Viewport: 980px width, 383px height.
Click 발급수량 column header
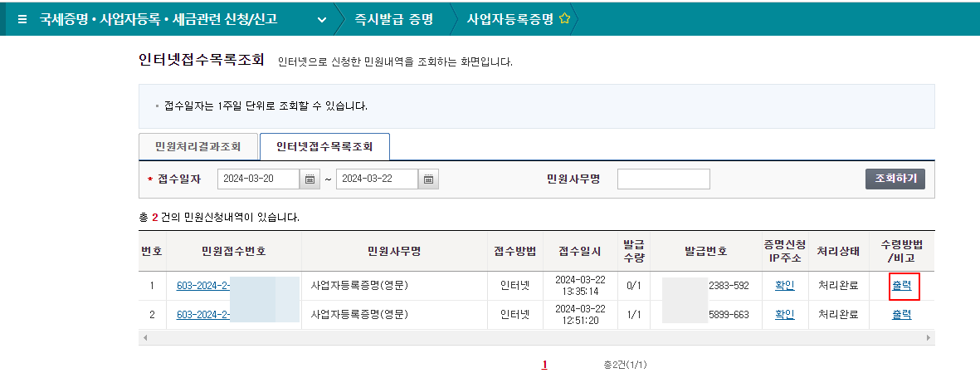click(634, 251)
